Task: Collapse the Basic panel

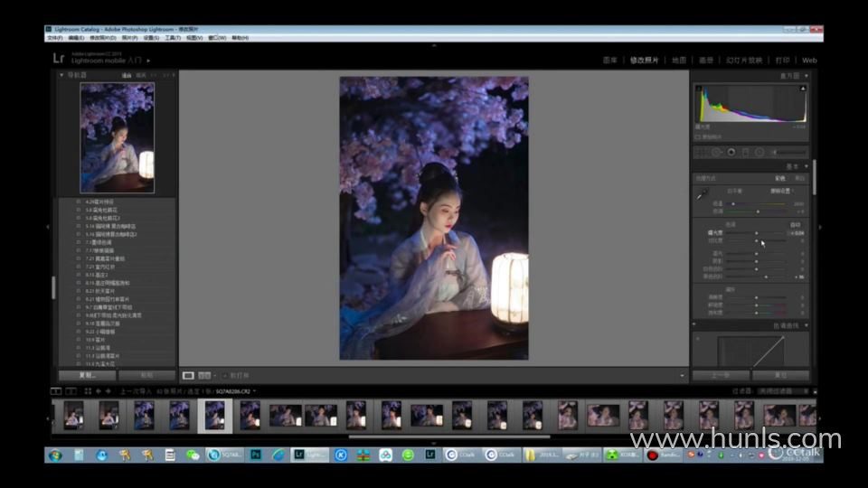Action: click(806, 166)
